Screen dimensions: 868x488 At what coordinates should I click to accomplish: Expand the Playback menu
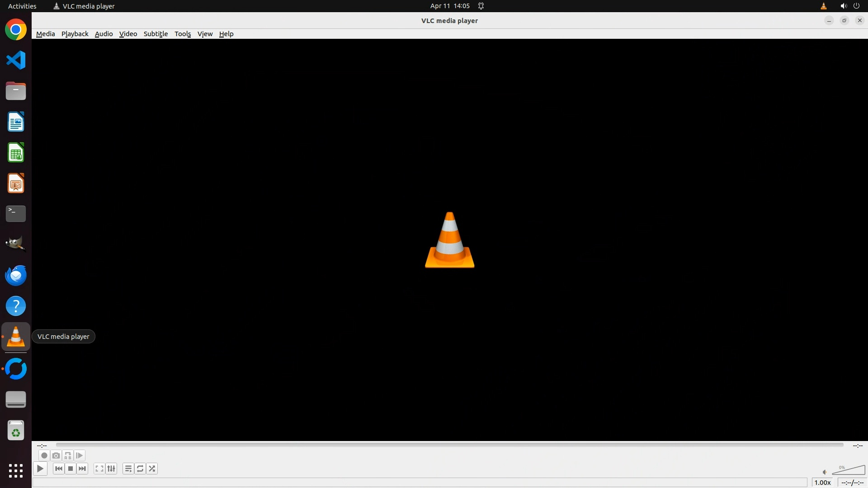[x=75, y=34]
